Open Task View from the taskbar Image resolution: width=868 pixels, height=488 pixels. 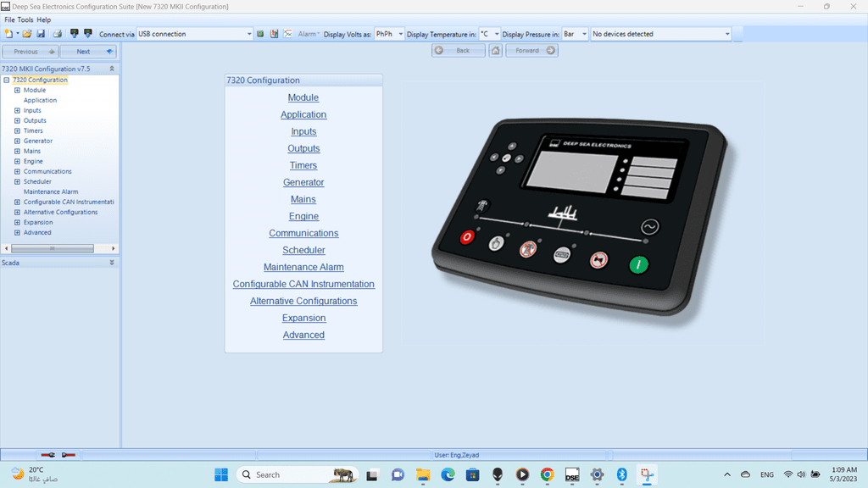click(x=372, y=474)
